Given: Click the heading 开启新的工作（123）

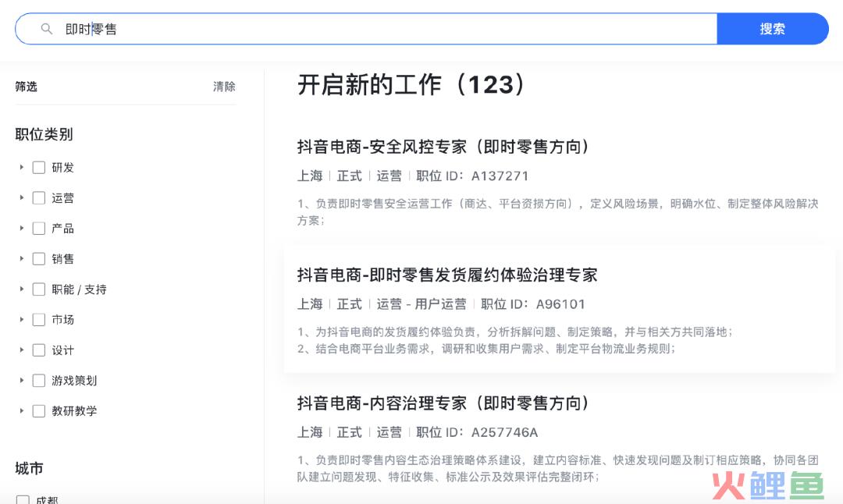Looking at the screenshot, I should pos(412,85).
